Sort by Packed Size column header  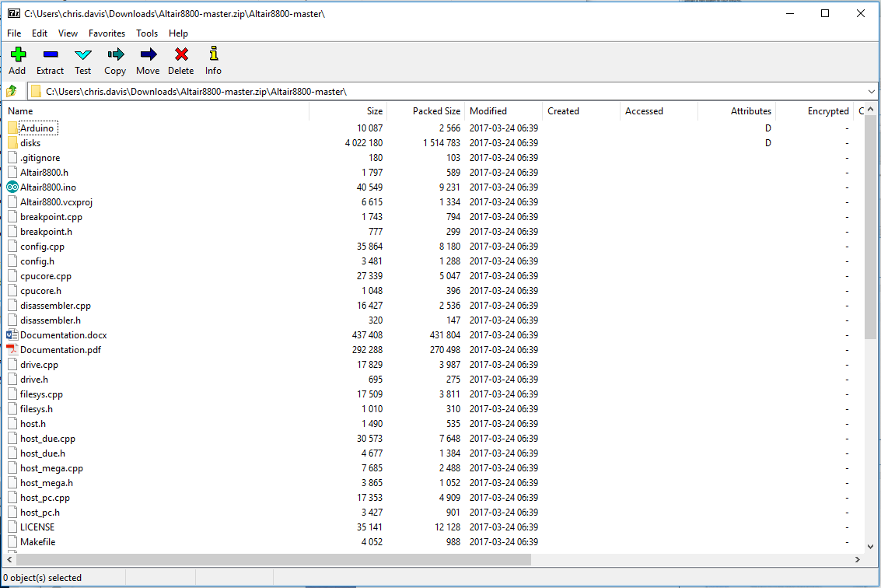point(426,111)
